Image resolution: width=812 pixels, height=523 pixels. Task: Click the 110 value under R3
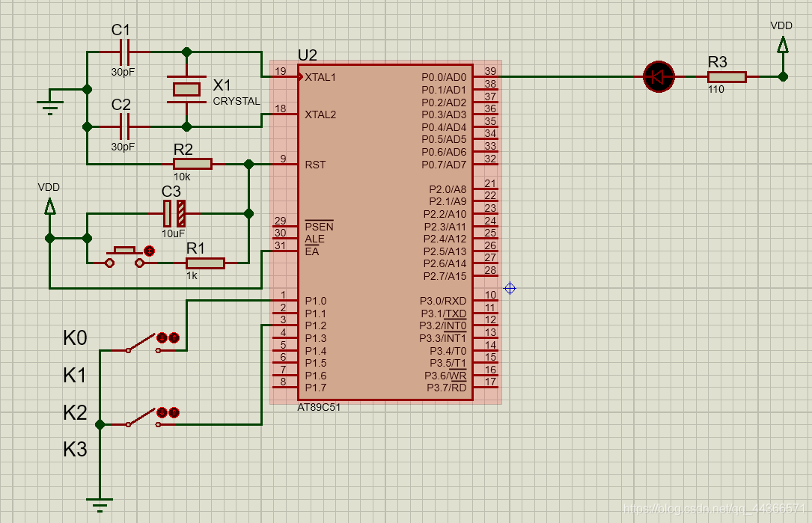click(x=715, y=89)
